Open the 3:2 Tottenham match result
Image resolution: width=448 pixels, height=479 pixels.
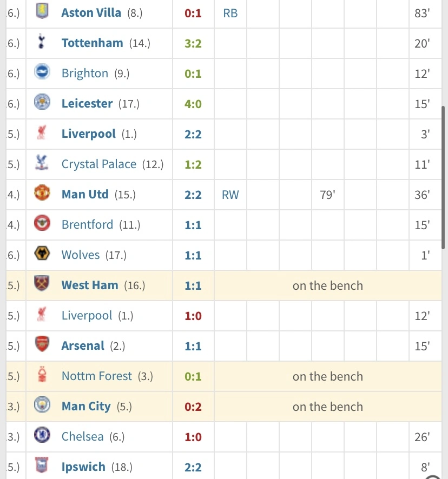pyautogui.click(x=193, y=43)
